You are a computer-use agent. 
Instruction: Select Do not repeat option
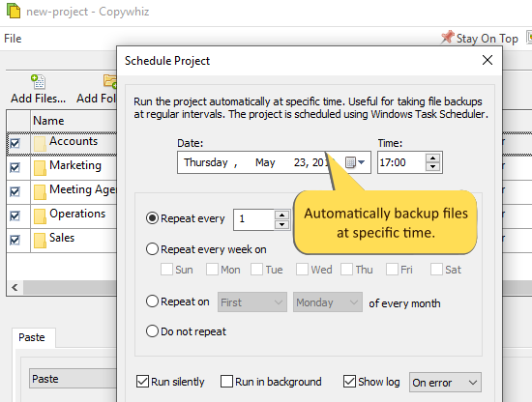point(152,331)
